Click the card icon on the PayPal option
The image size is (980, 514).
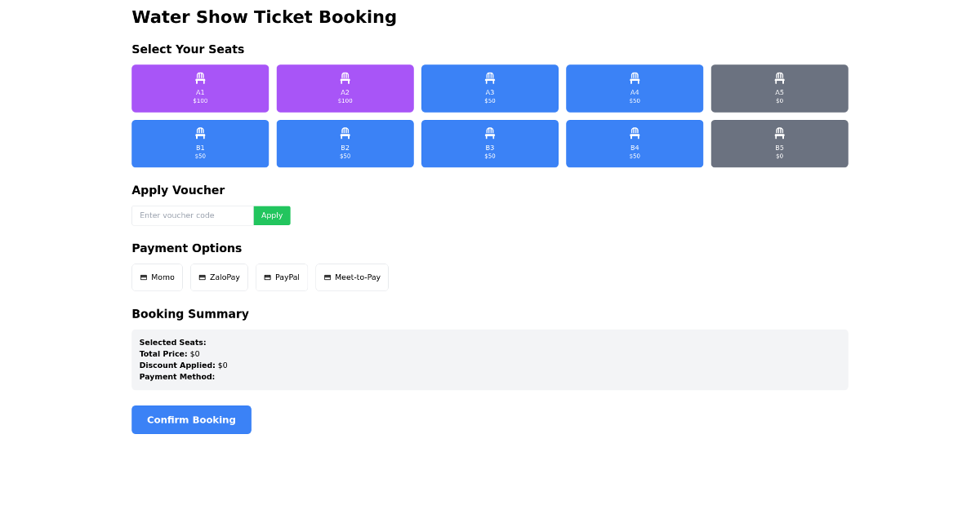(x=267, y=277)
